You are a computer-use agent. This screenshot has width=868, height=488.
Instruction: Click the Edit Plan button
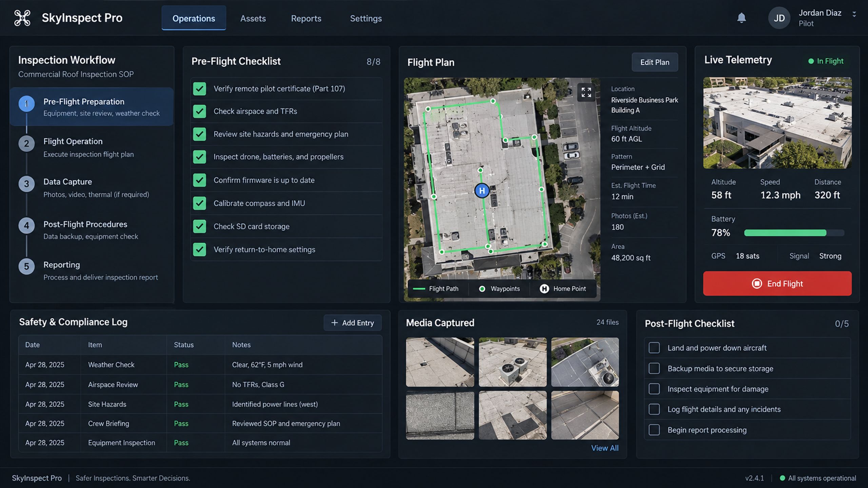click(655, 62)
